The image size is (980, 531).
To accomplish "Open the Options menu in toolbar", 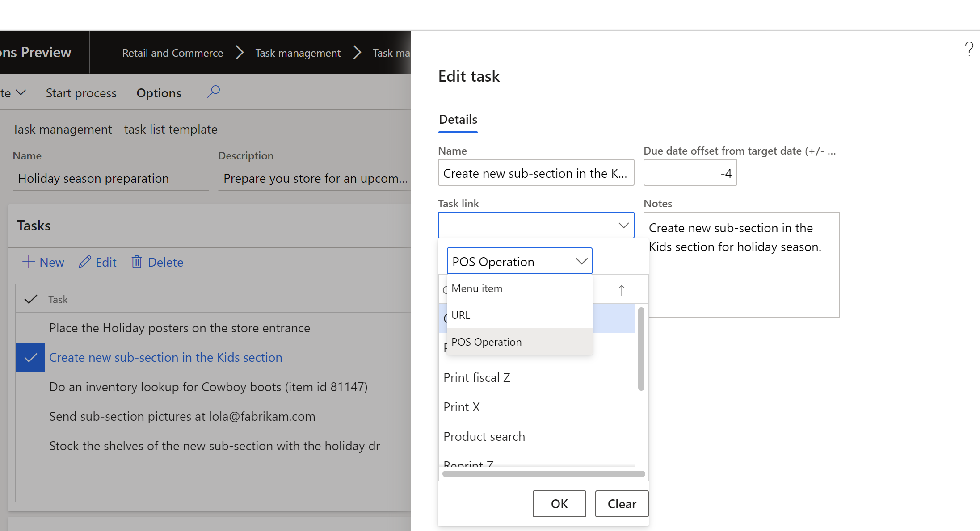I will [x=158, y=92].
